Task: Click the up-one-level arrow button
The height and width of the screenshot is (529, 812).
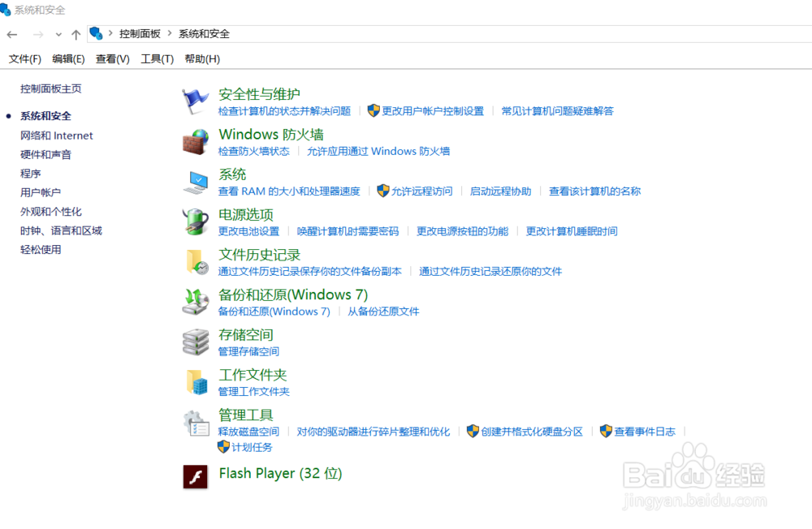Action: (x=76, y=35)
